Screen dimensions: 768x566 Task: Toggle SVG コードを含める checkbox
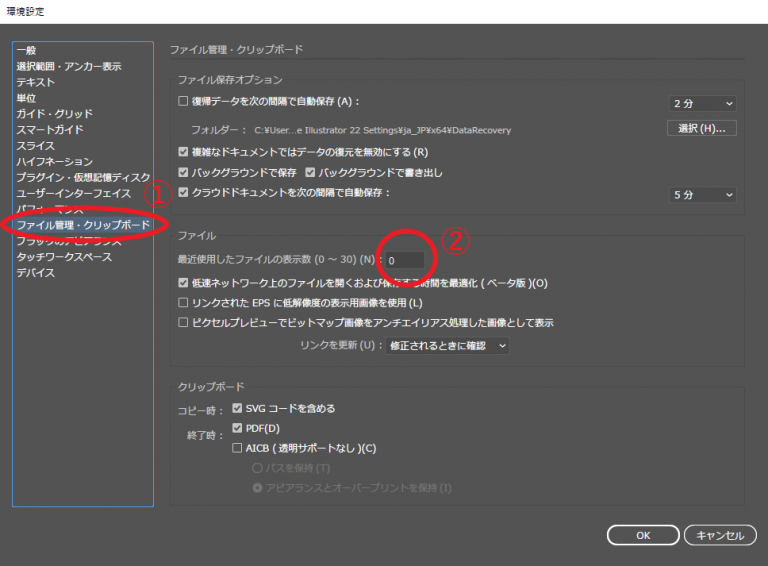point(237,408)
